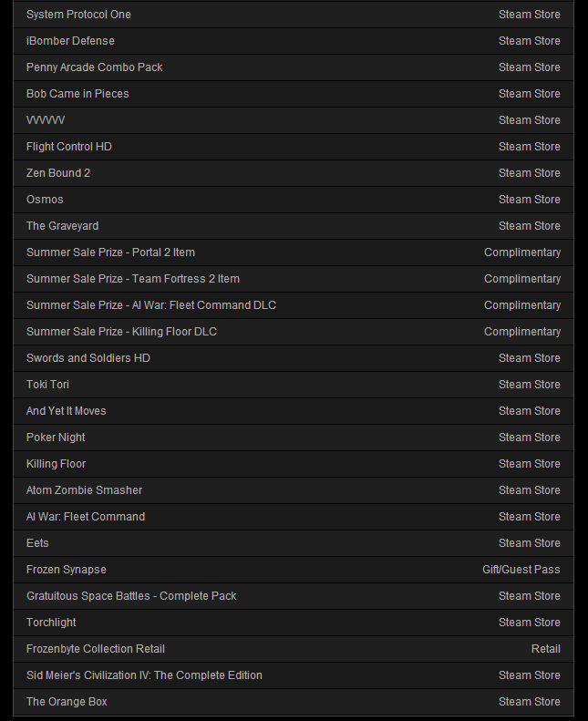Image resolution: width=588 pixels, height=721 pixels.
Task: Select The Orange Box row
Action: click(294, 702)
